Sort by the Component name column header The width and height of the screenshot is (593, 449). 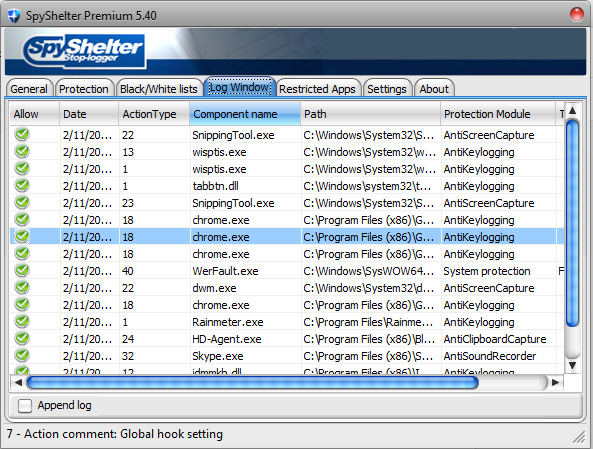coord(245,114)
